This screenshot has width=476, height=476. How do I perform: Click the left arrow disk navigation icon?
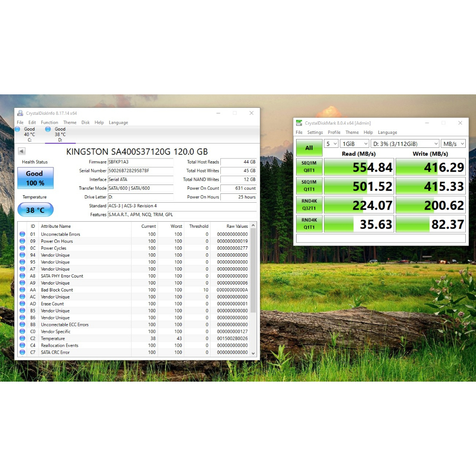(x=21, y=151)
